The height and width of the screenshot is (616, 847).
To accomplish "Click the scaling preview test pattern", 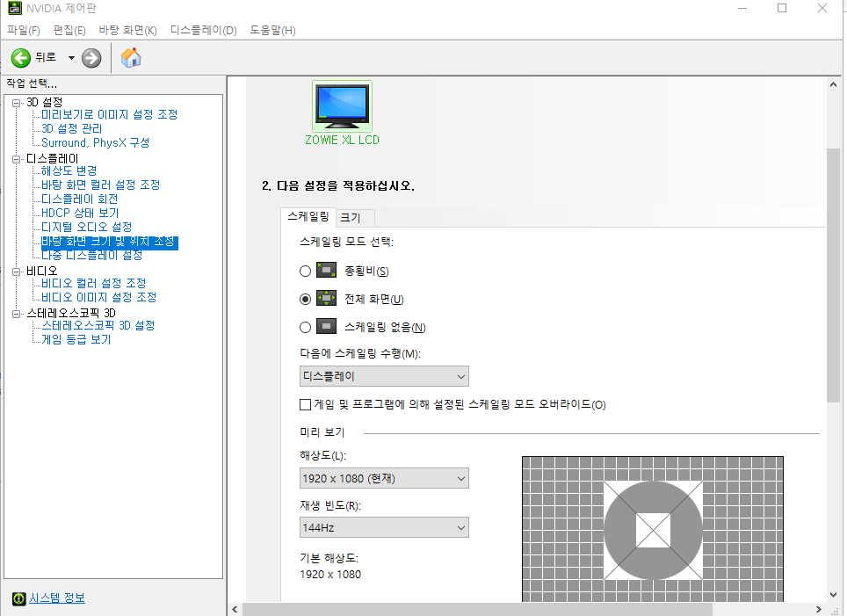I will (x=653, y=529).
